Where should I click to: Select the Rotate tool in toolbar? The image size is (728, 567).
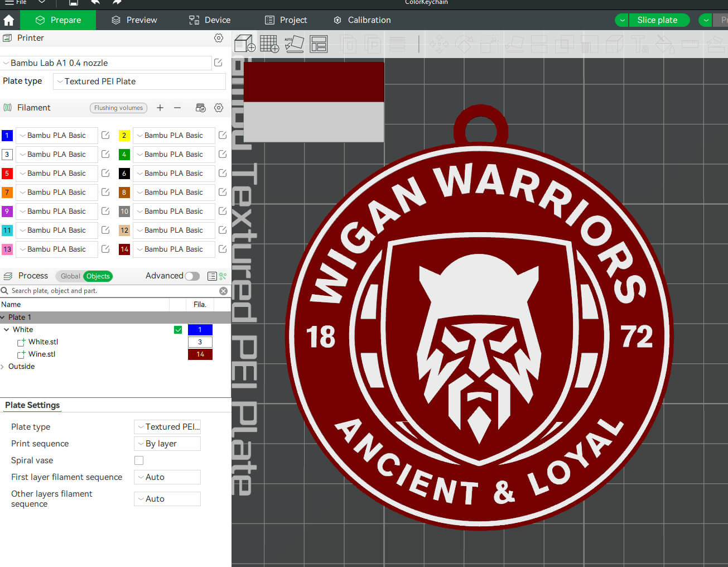(464, 44)
